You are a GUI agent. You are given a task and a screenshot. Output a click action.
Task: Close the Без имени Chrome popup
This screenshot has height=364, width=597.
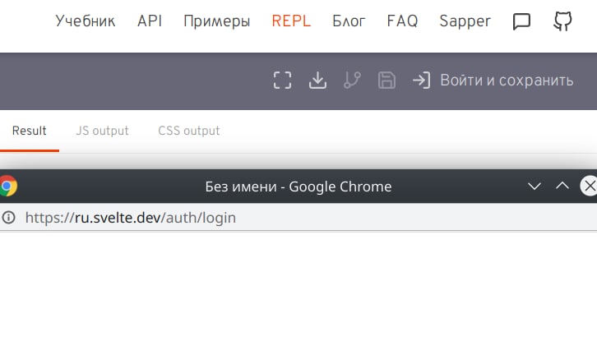pyautogui.click(x=589, y=186)
